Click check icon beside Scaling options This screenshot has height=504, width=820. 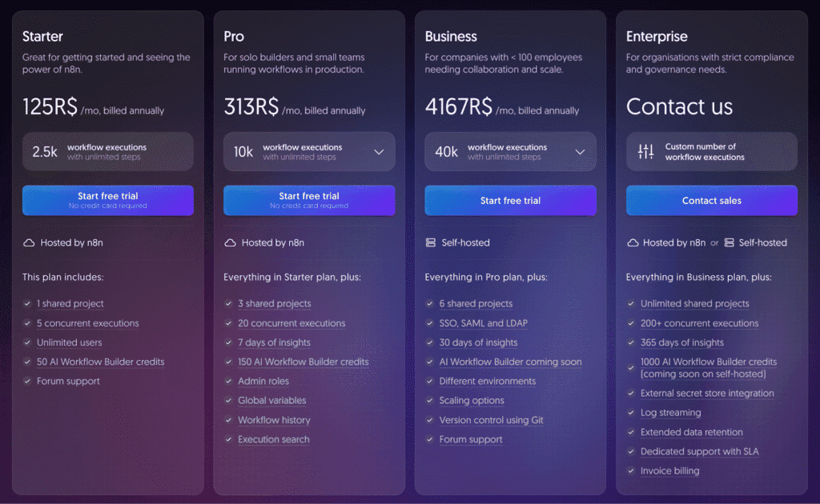430,401
